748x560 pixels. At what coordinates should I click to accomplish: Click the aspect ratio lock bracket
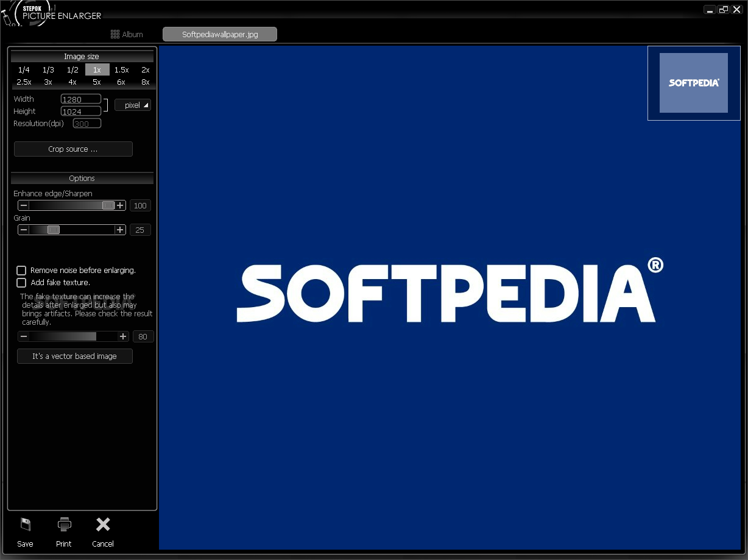tap(107, 105)
